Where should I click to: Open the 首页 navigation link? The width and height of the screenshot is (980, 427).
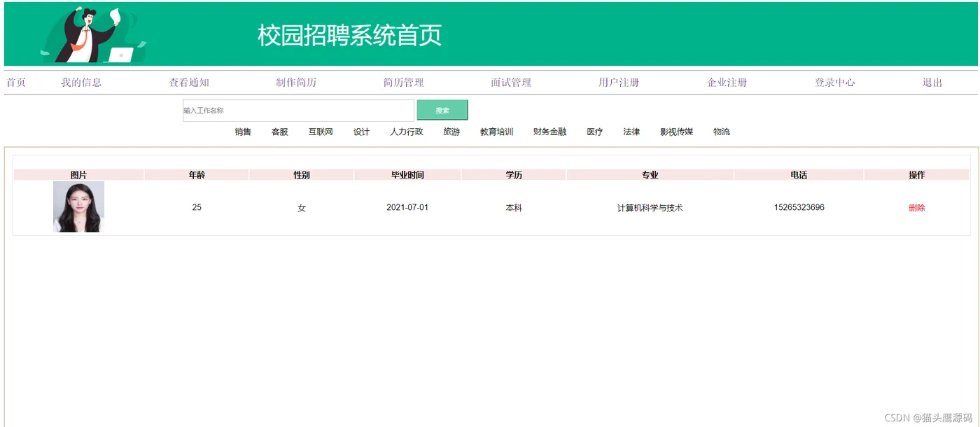coord(16,83)
